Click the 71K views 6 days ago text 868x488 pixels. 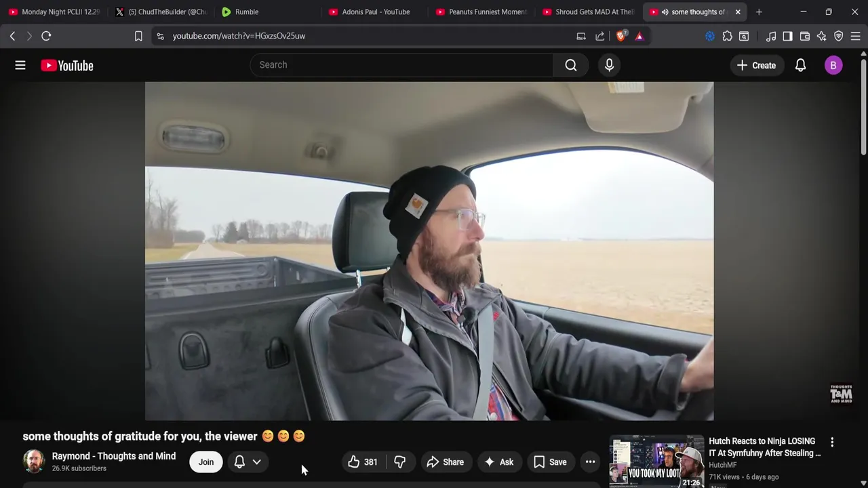[743, 477]
